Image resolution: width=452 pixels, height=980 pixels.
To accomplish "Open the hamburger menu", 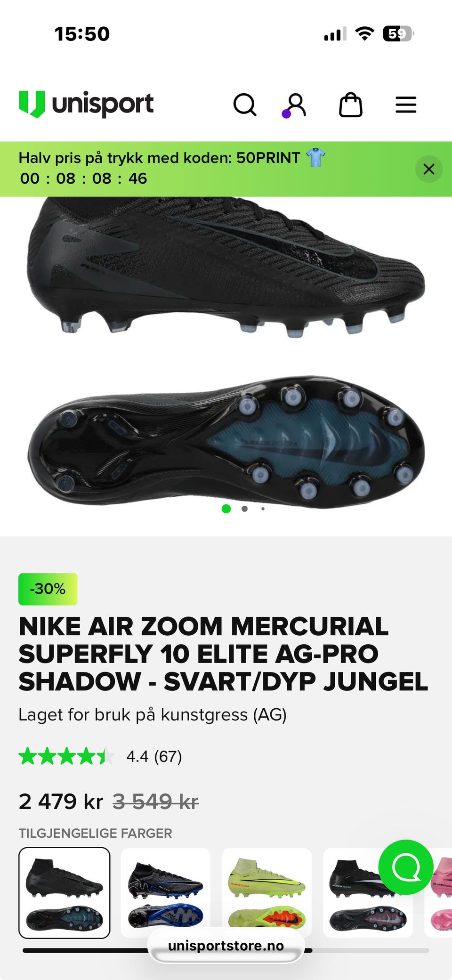I will point(406,105).
